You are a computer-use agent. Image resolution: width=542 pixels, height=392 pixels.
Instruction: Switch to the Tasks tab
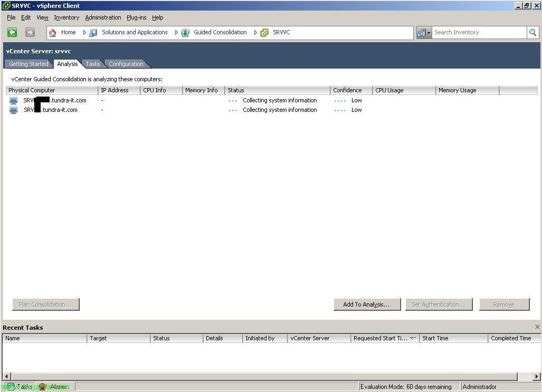[x=93, y=64]
